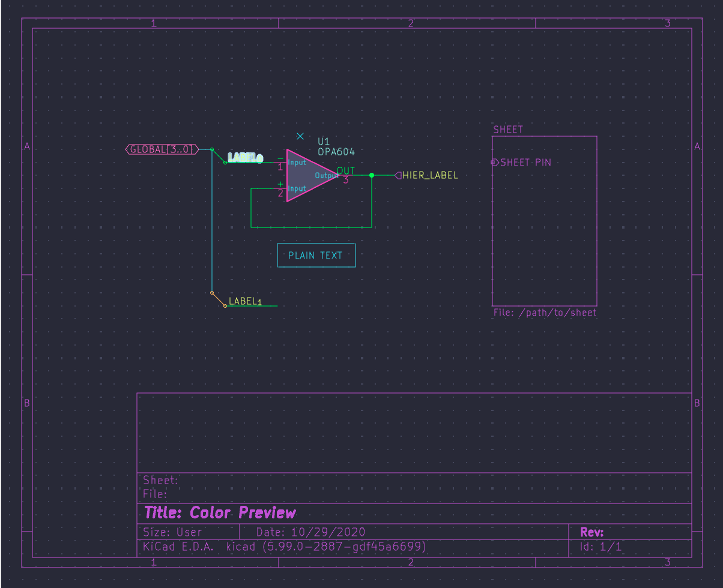
Task: Select the HIER_LABEL hierarchical label
Action: (429, 176)
